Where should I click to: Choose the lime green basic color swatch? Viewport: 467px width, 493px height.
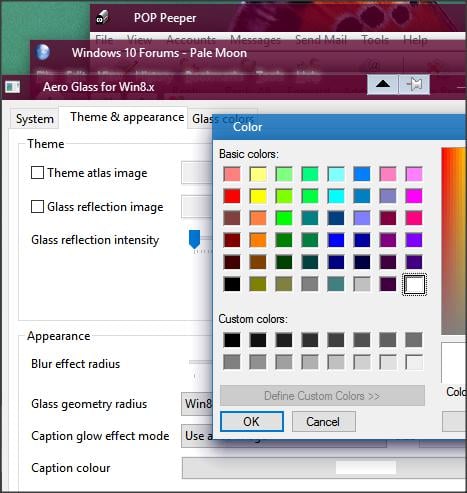coord(284,218)
